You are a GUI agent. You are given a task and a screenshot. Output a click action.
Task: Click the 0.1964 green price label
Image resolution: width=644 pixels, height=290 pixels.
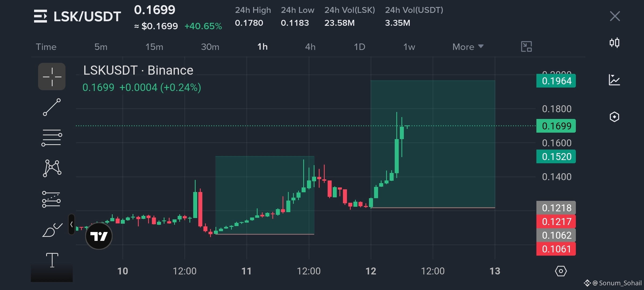(556, 81)
